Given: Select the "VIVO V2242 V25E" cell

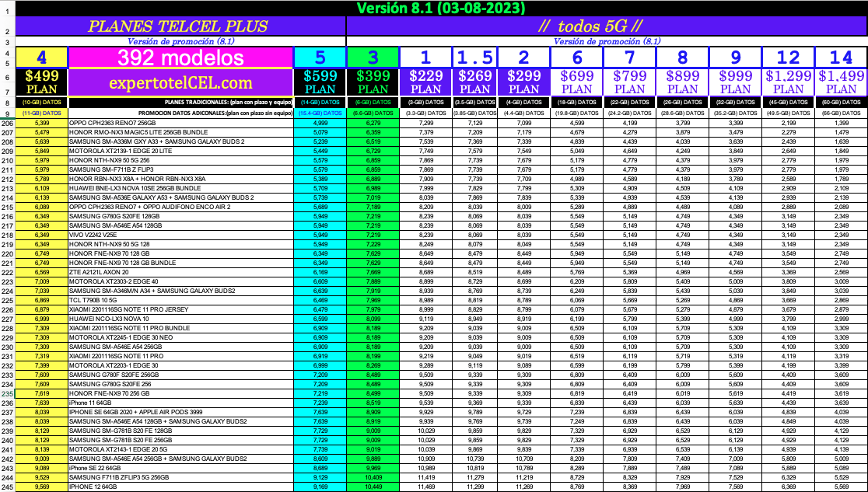Looking at the screenshot, I should click(180, 235).
